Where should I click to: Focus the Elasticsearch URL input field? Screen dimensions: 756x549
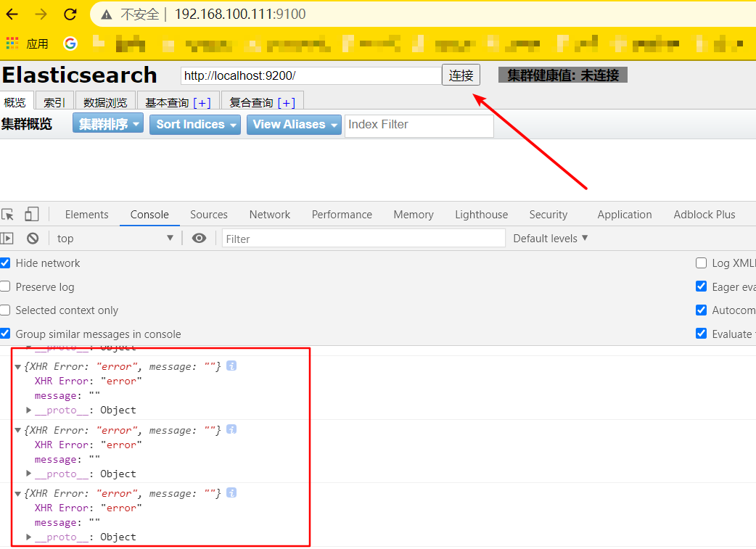[x=311, y=75]
